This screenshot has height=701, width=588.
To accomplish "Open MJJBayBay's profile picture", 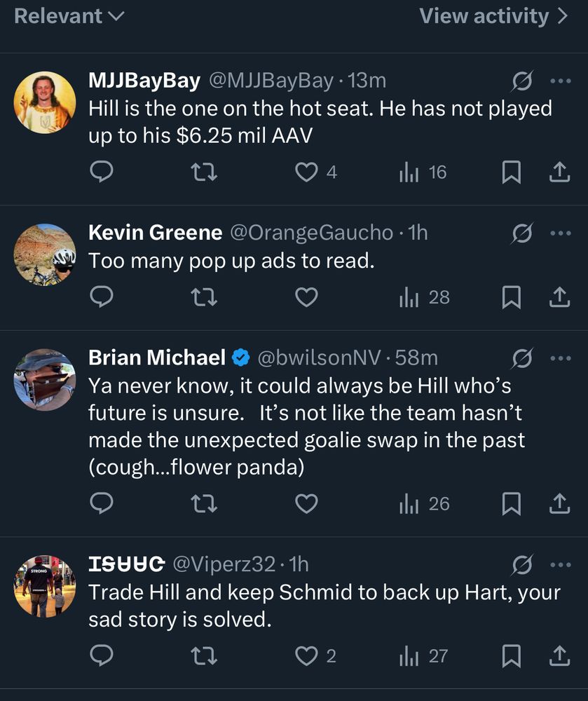I will pos(45,102).
